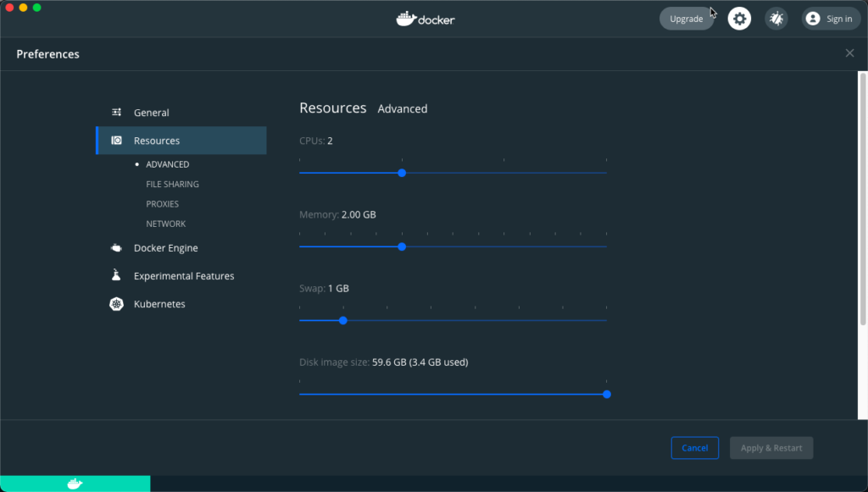Click the CPUs slider handle
This screenshot has height=492, width=868.
click(x=402, y=173)
